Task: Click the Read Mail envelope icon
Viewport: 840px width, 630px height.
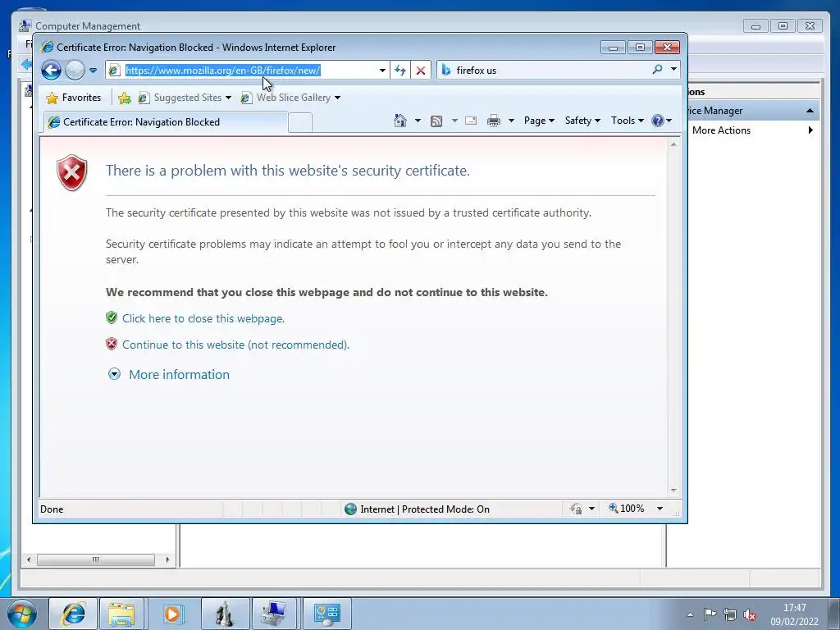Action: point(471,121)
